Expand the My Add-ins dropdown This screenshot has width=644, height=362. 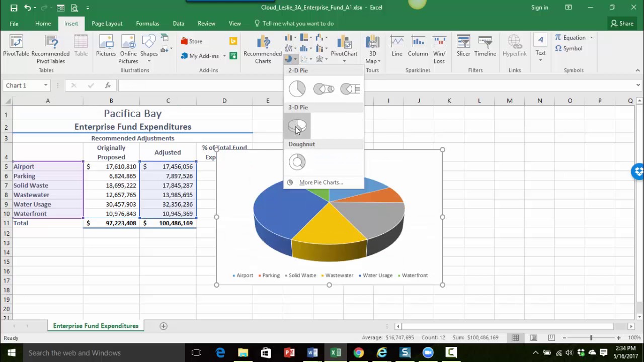[x=224, y=56]
